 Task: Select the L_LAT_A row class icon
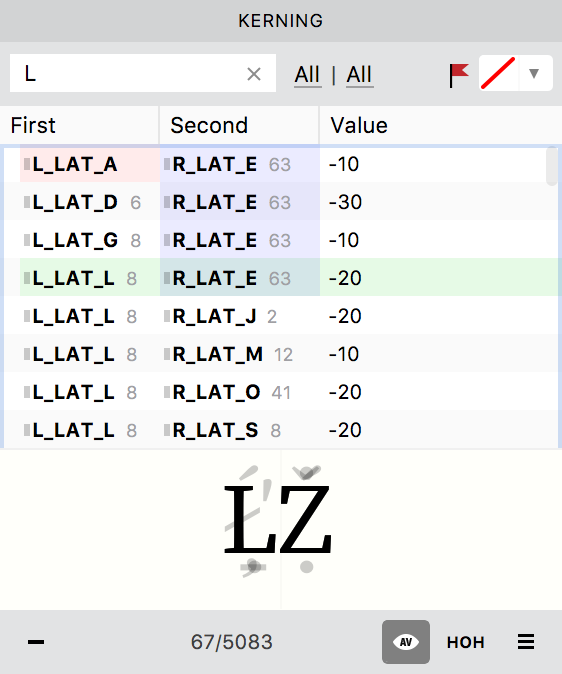point(27,164)
